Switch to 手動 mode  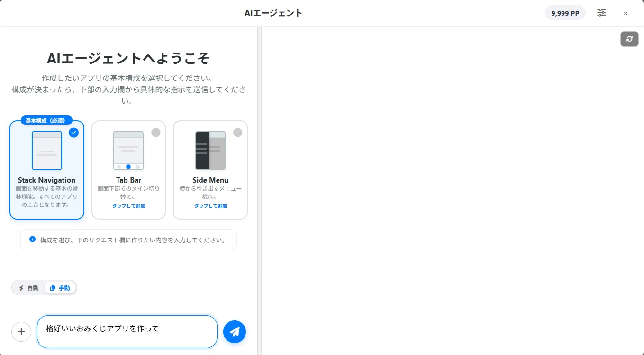point(60,287)
